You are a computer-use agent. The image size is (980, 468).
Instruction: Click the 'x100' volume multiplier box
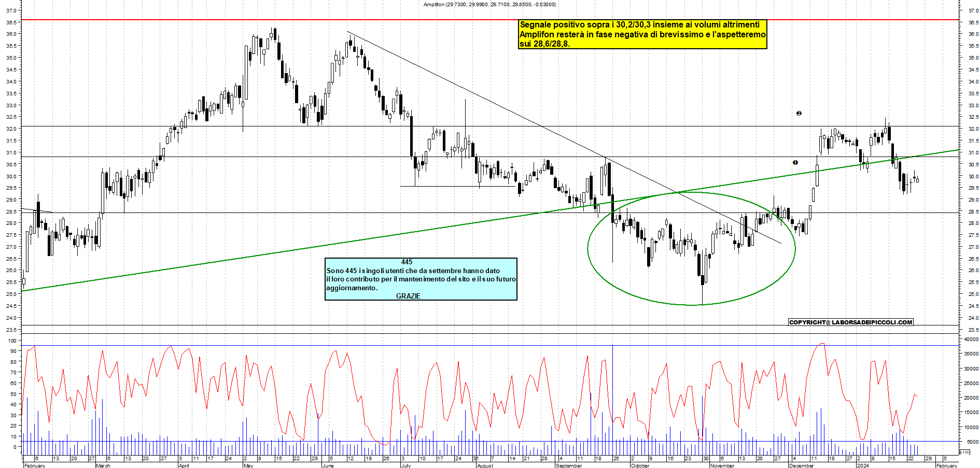[965, 452]
